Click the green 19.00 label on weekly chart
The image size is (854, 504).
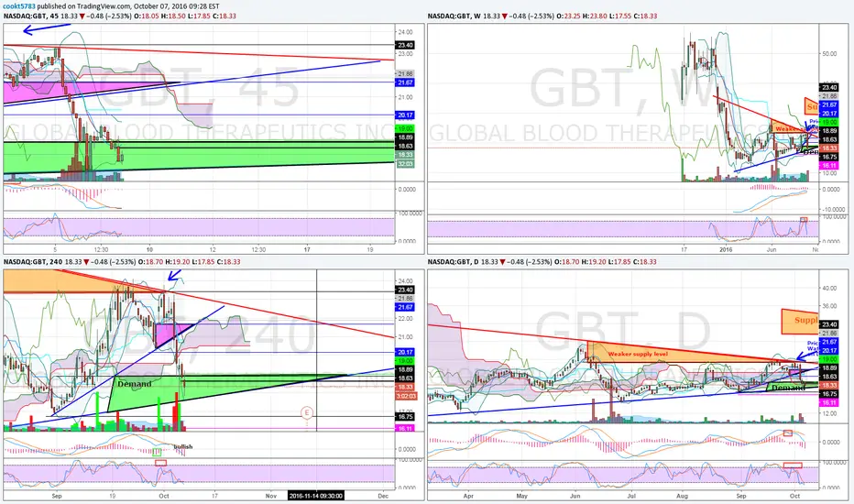(829, 122)
